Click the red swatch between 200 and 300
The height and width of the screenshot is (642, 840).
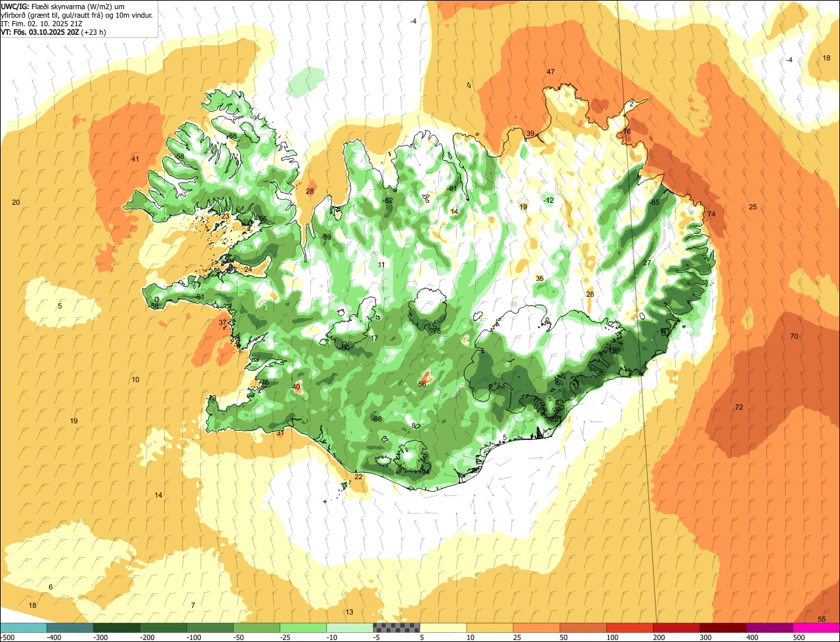point(676,628)
